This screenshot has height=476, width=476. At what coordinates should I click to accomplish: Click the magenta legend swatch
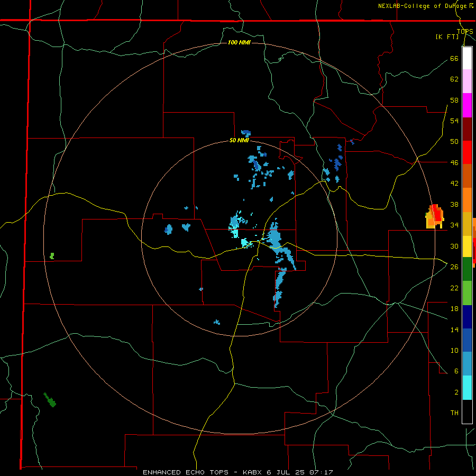tap(467, 105)
